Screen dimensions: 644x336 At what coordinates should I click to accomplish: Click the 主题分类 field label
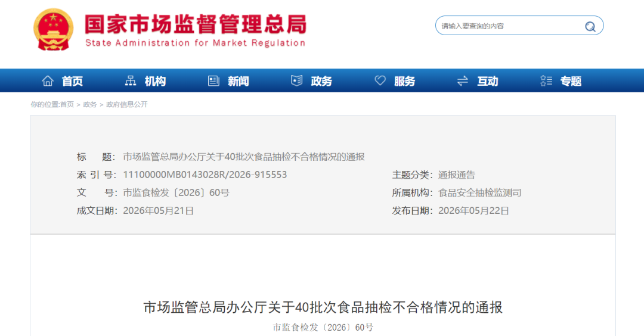pos(413,175)
